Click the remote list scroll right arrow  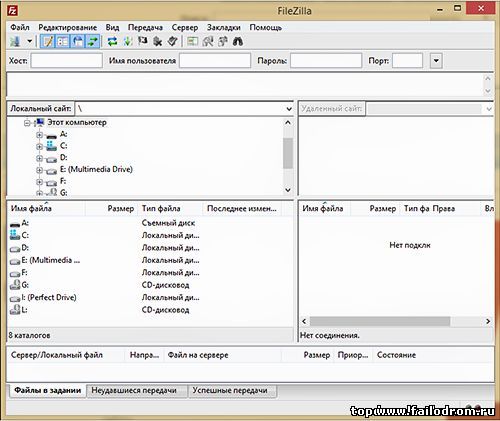(x=488, y=321)
